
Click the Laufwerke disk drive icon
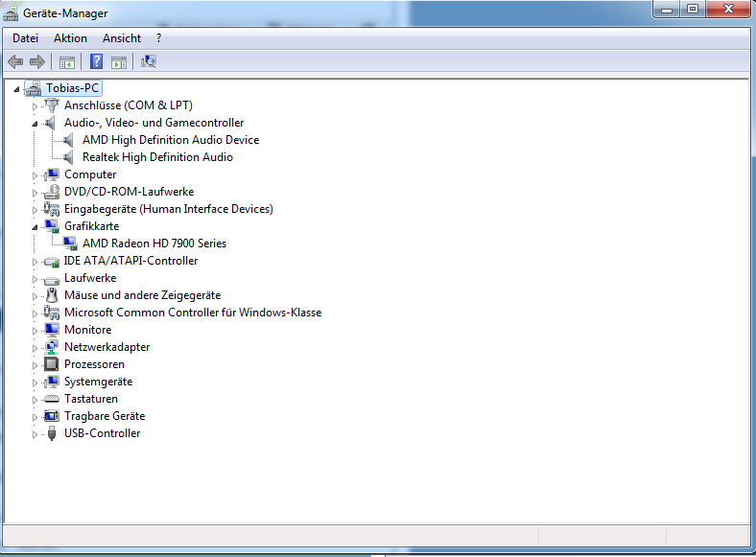[x=52, y=279]
